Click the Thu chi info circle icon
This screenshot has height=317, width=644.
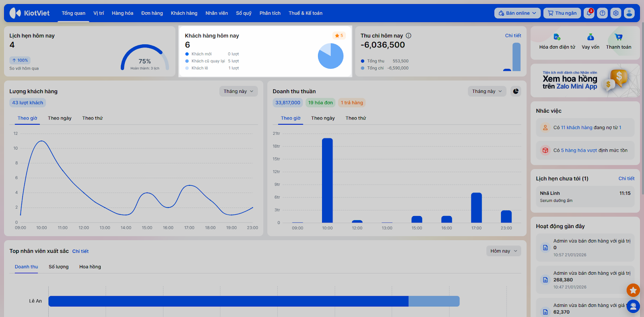pyautogui.click(x=409, y=36)
